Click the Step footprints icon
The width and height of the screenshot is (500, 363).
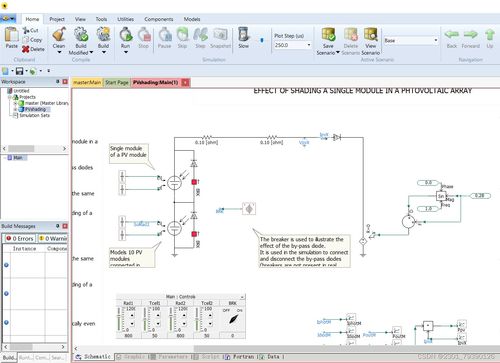coord(200,34)
